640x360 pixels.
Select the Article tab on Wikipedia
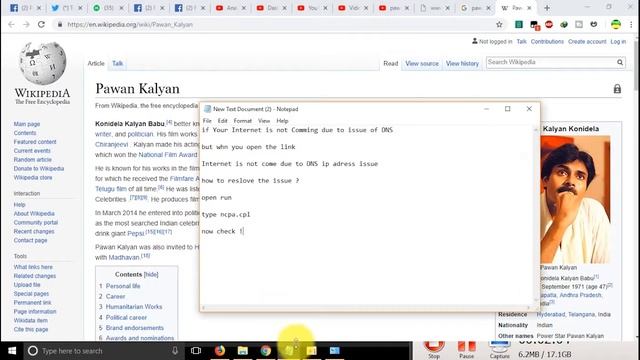(96, 63)
